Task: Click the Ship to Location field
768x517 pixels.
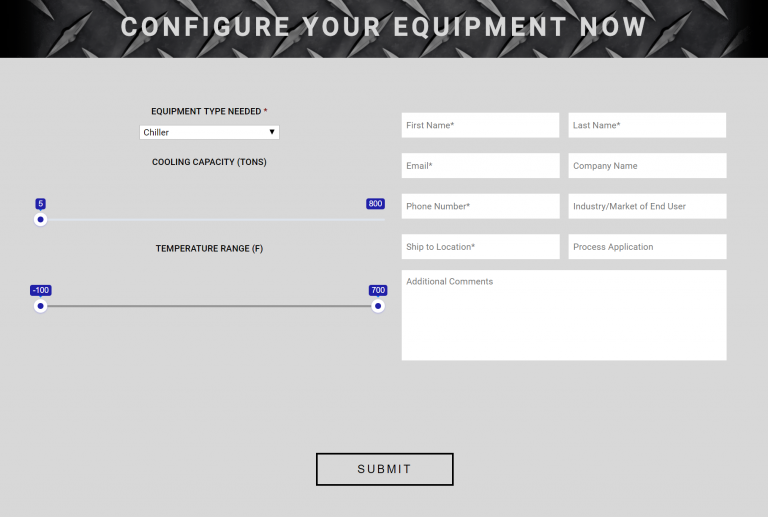Action: click(x=480, y=247)
